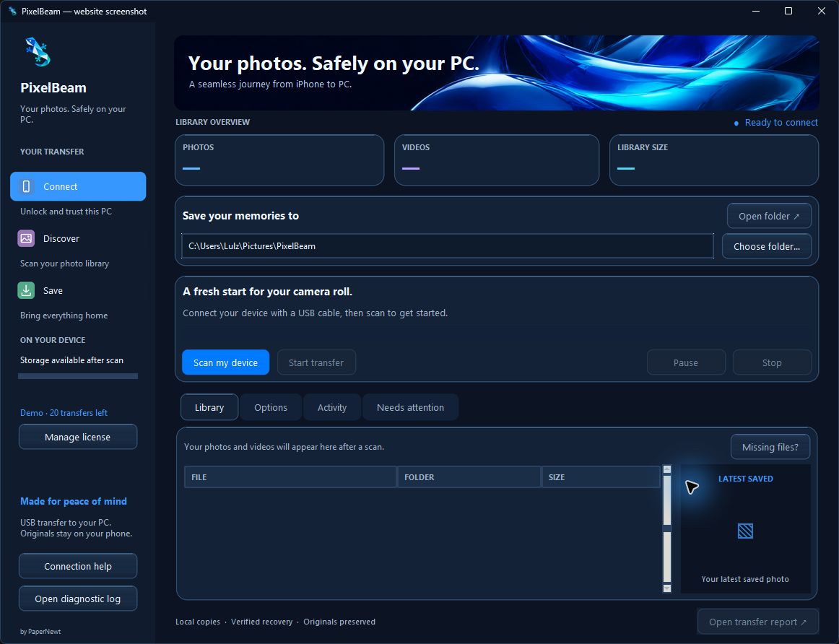Minimize the PixelBeam window
The height and width of the screenshot is (644, 839).
[x=756, y=12]
